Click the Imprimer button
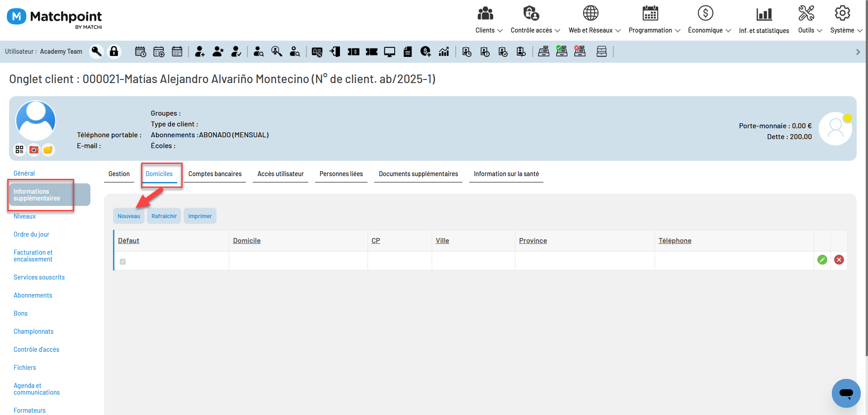 click(x=200, y=216)
